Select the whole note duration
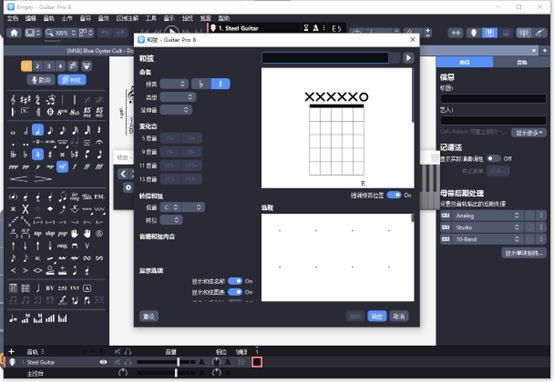 (13, 132)
